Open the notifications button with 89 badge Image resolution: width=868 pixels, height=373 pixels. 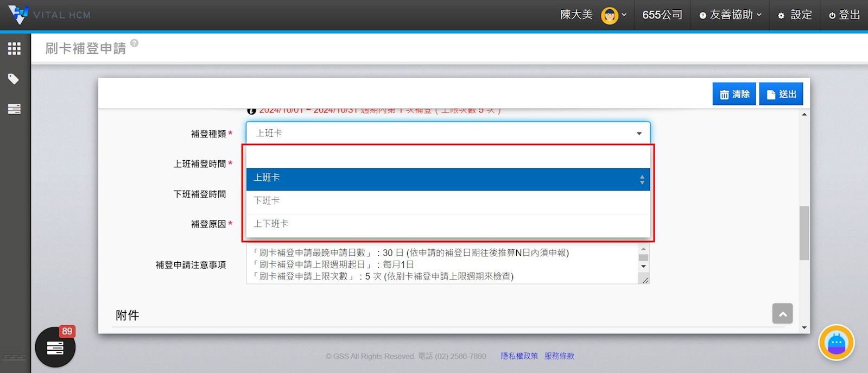point(55,347)
